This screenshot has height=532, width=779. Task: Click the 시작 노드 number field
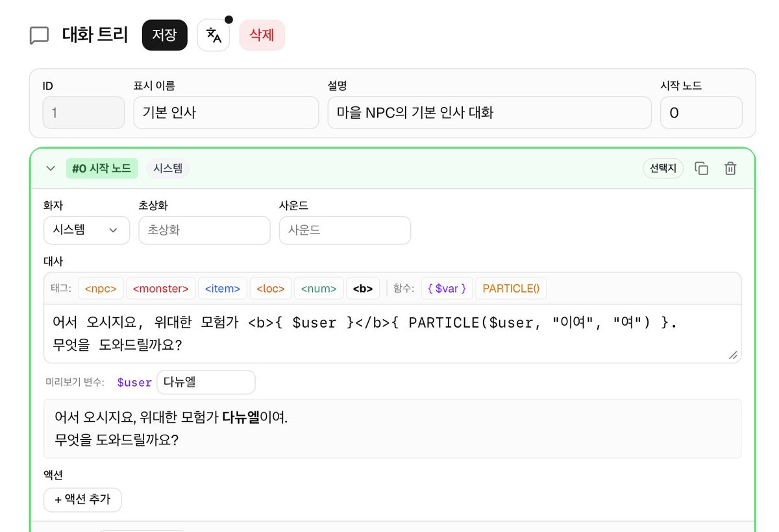coord(701,113)
